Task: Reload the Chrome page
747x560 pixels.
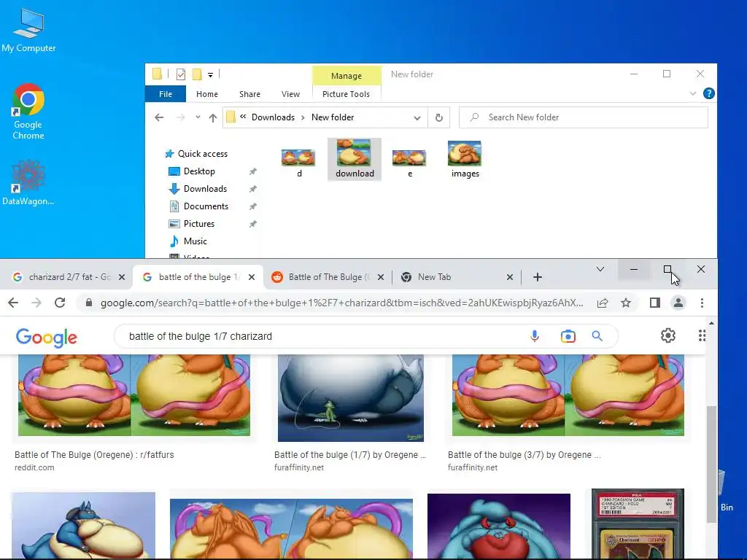Action: pos(60,303)
